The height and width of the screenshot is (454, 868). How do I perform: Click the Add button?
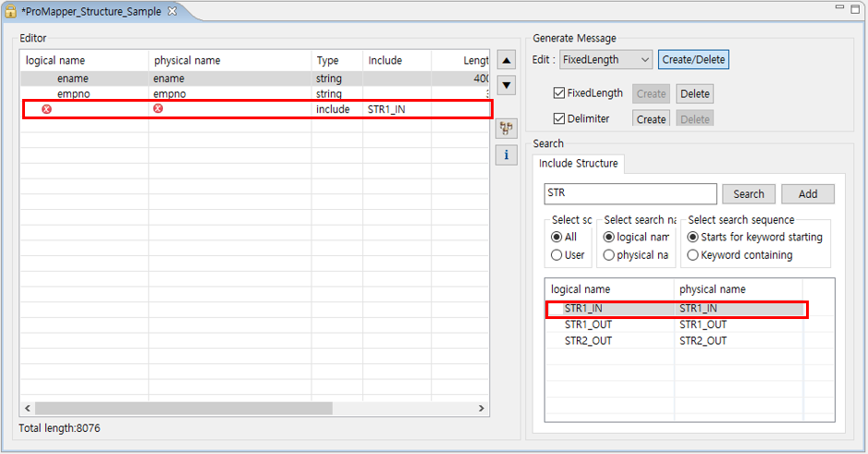pos(807,194)
